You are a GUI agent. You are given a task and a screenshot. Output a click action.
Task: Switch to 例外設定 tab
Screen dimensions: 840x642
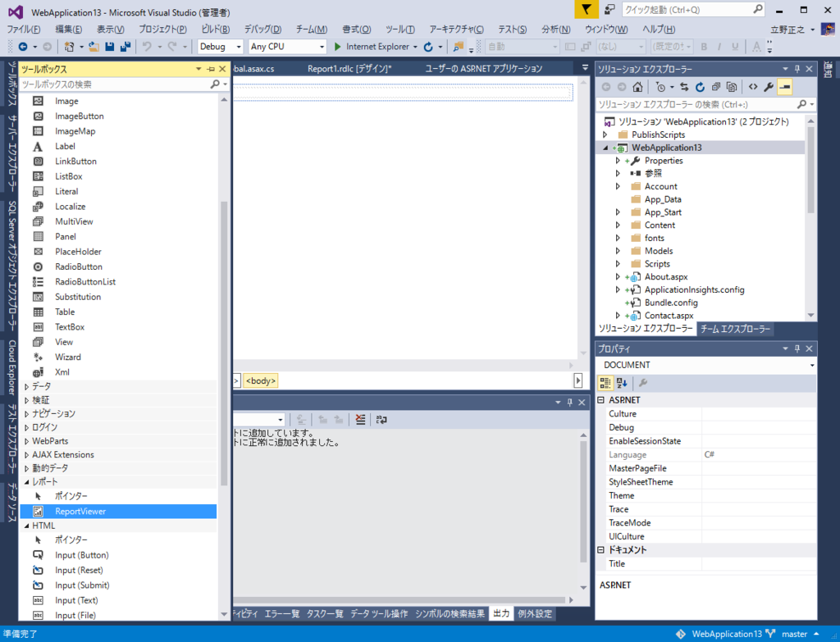(535, 613)
